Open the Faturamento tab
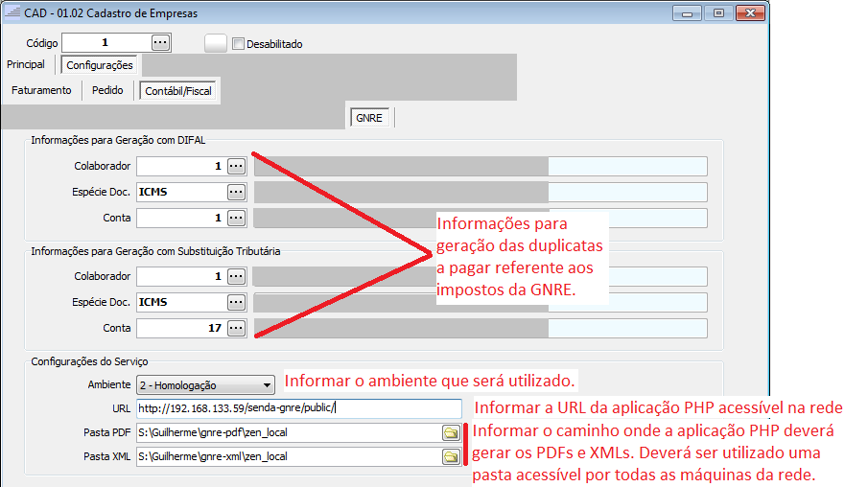868x487 pixels. 41,90
